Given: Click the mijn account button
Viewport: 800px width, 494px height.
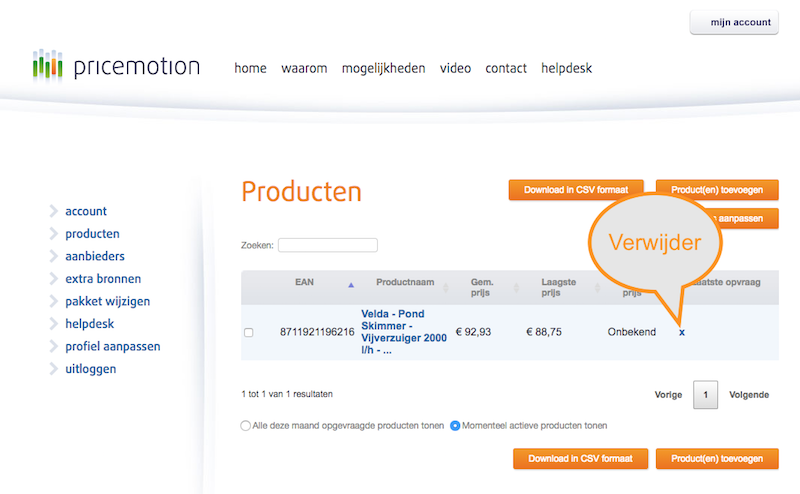Looking at the screenshot, I should pyautogui.click(x=734, y=22).
